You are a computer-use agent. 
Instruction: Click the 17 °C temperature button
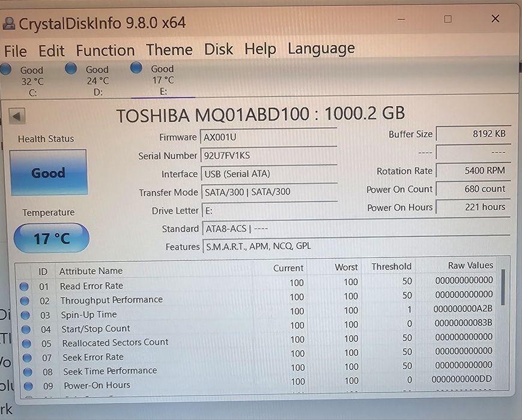point(52,238)
